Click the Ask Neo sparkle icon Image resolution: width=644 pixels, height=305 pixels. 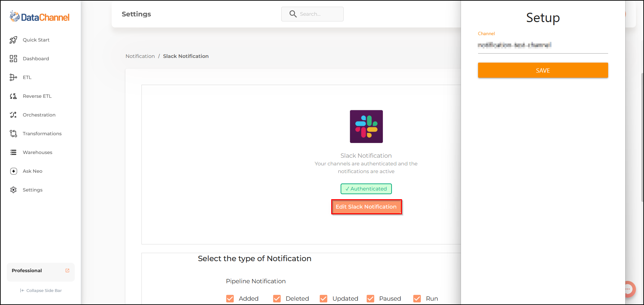pyautogui.click(x=13, y=171)
